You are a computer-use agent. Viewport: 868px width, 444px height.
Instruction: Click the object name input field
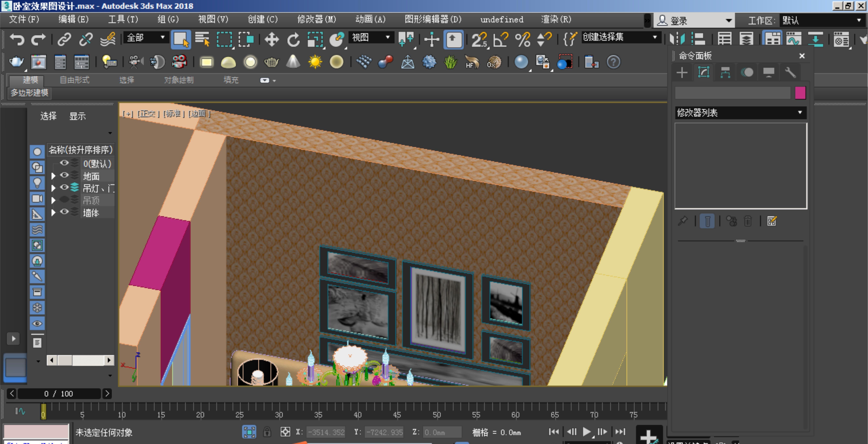[x=733, y=93]
